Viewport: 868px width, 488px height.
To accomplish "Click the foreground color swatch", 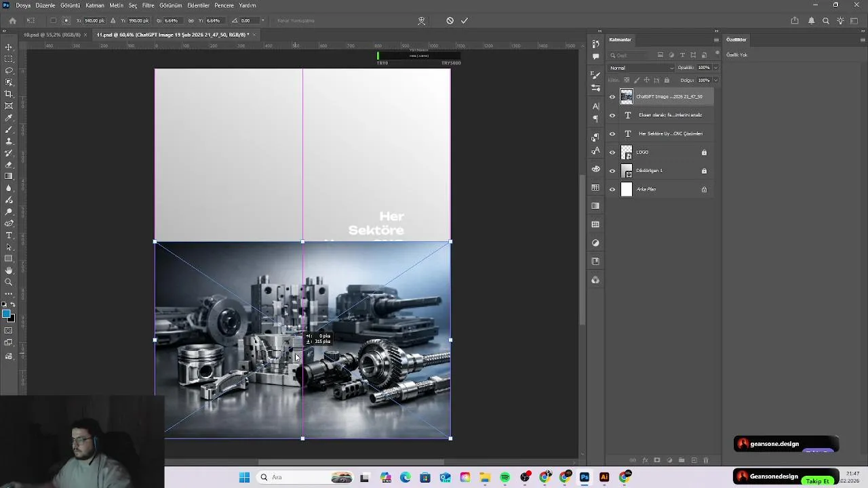I will point(7,314).
